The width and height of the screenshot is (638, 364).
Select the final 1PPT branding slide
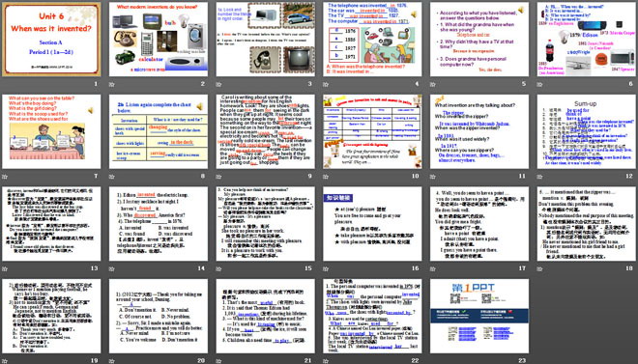point(479,316)
